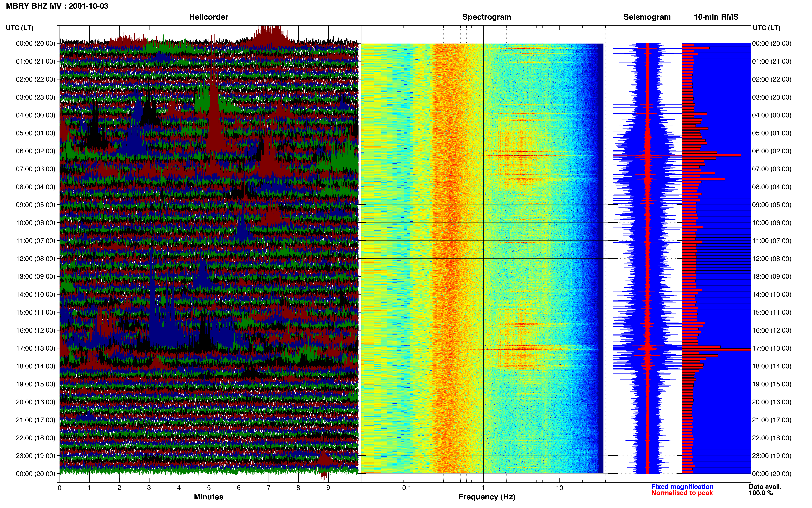The image size is (812, 508).
Task: Click 04:00 (00:00) on the Helicorder time axis
Action: [36, 115]
